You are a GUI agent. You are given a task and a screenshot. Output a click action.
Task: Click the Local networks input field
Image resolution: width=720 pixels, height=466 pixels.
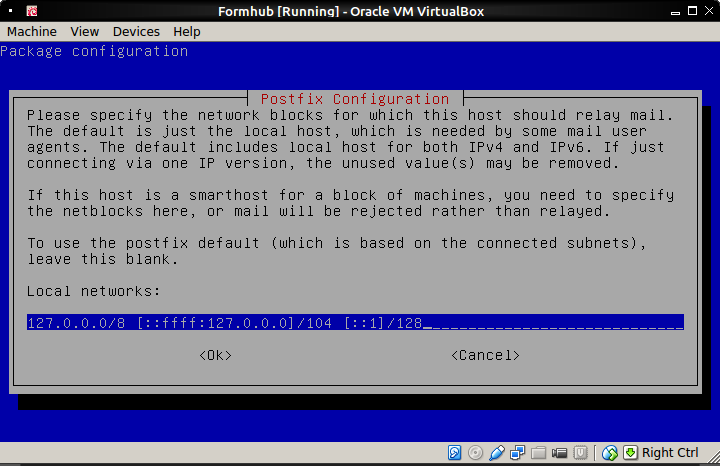(355, 323)
